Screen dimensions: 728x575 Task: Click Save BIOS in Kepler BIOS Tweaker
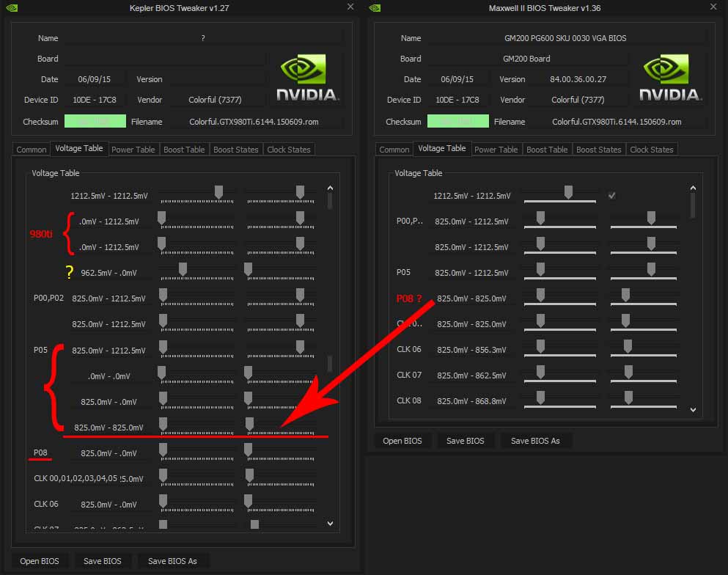102,561
